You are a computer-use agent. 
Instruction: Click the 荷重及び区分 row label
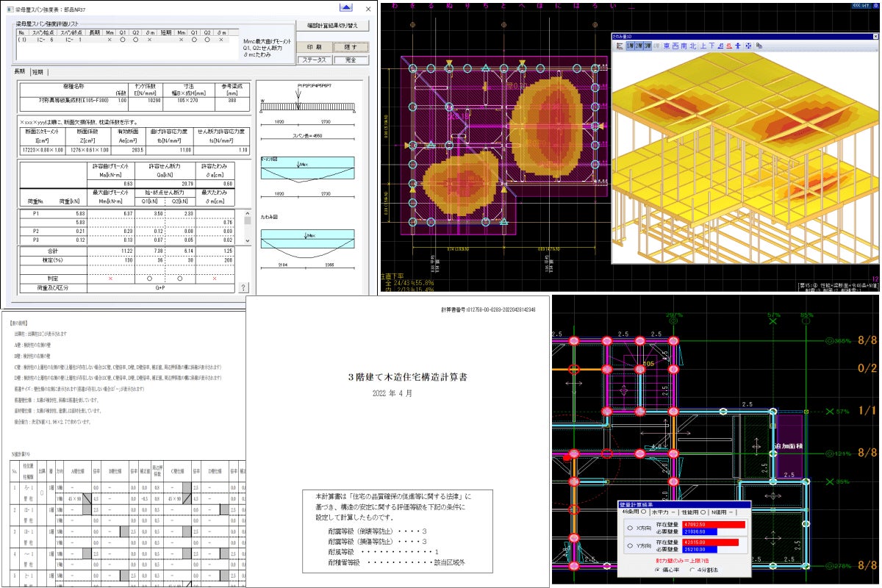(52, 287)
